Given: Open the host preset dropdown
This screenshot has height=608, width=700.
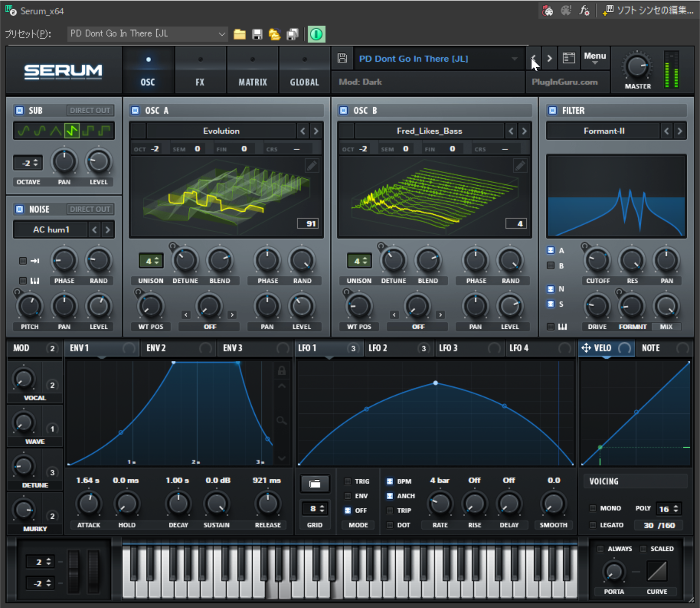Looking at the screenshot, I should coord(148,34).
